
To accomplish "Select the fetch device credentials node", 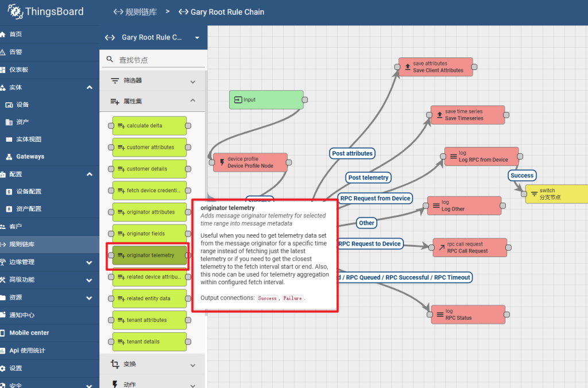I will coord(150,191).
